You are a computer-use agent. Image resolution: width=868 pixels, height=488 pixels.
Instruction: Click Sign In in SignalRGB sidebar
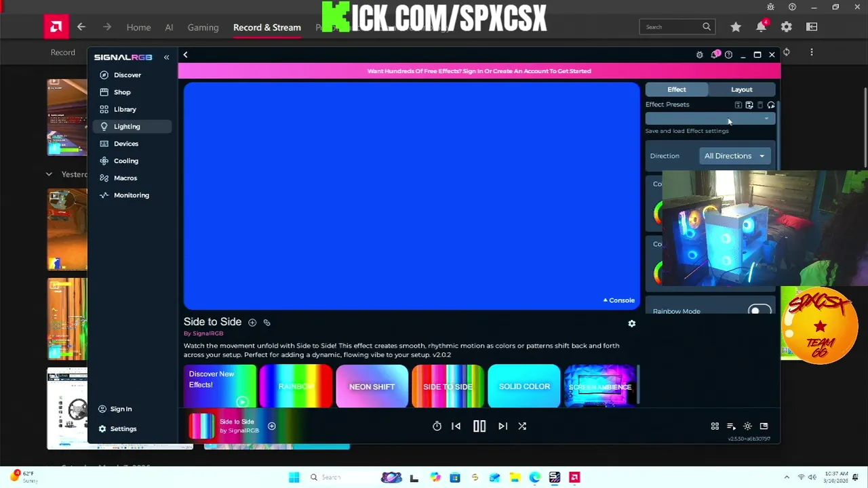pyautogui.click(x=115, y=409)
